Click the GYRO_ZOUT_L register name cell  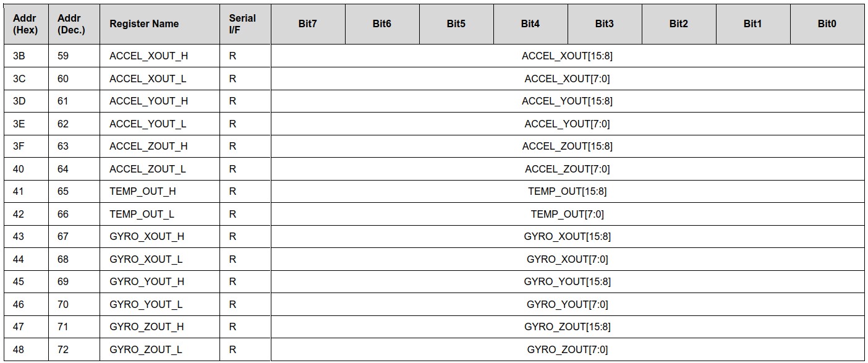pyautogui.click(x=146, y=349)
